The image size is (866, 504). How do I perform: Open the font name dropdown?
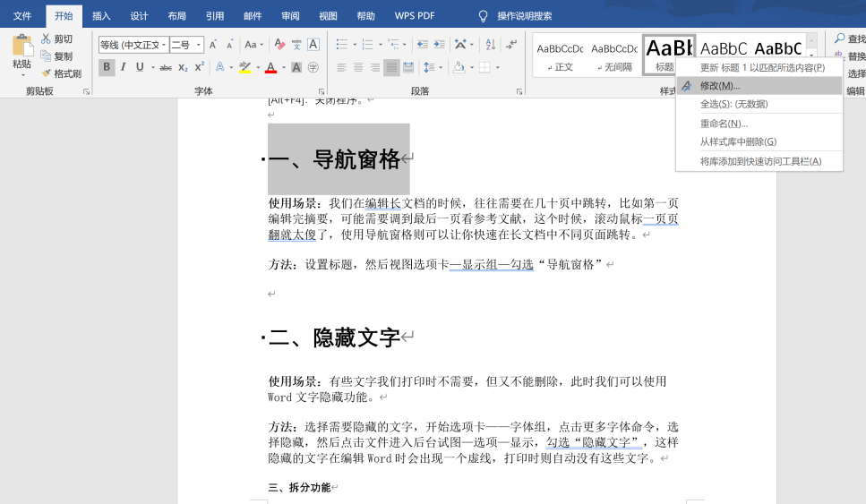click(164, 45)
